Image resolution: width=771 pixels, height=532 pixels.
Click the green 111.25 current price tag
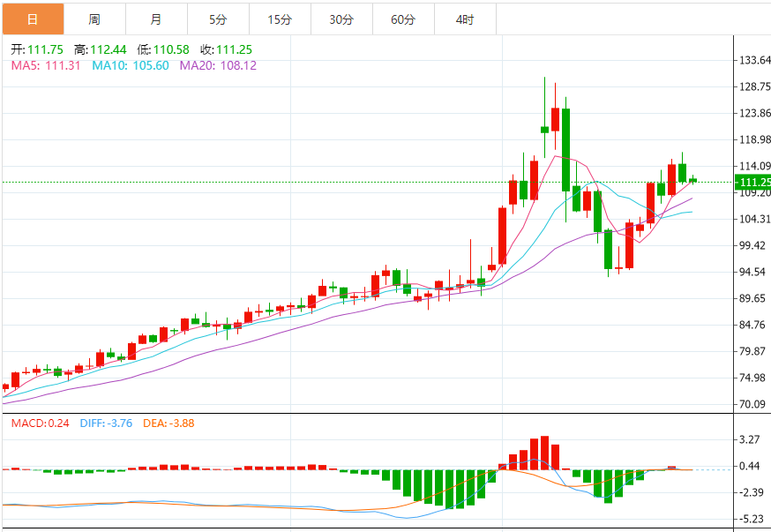point(752,183)
